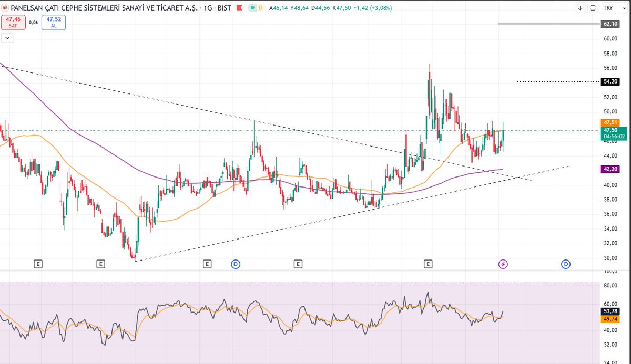The width and height of the screenshot is (631, 364).
Task: Click the blue D dividend marker mid-chart
Action: pos(236,264)
